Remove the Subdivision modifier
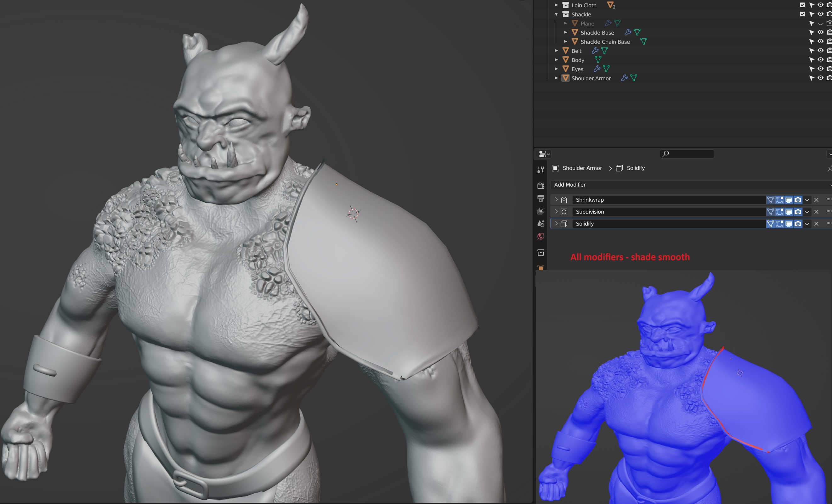 tap(816, 212)
